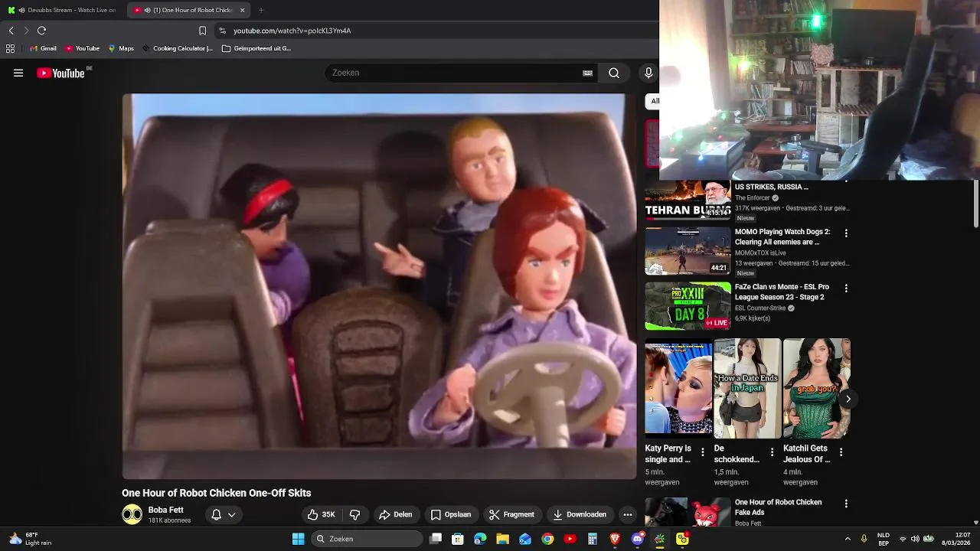Click the Robot Chicken video player
This screenshot has height=551, width=980.
(379, 286)
